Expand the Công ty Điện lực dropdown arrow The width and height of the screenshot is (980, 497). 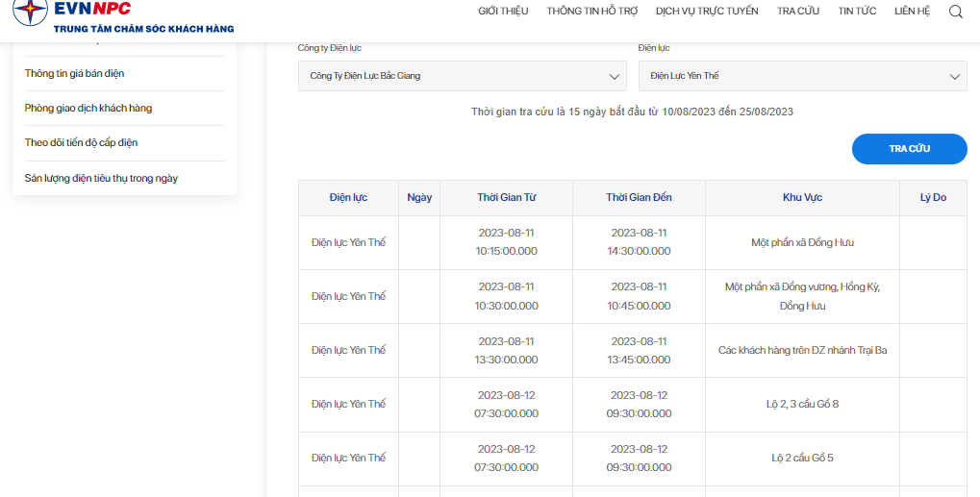(x=615, y=77)
